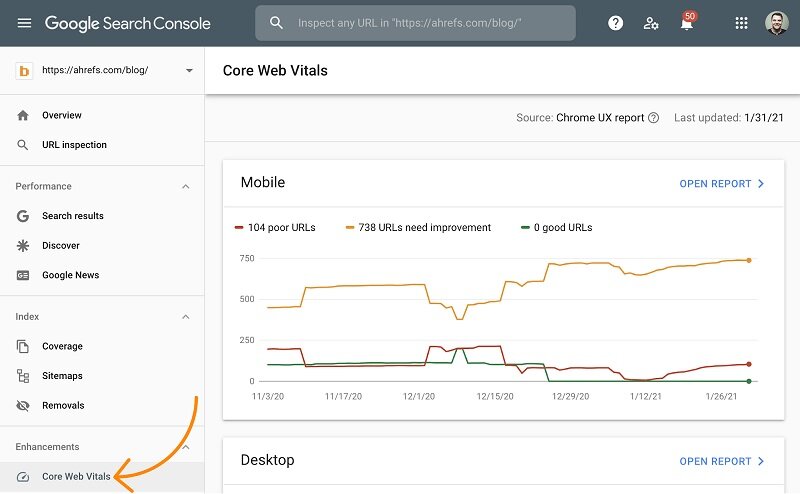Viewport: 800px width, 494px height.
Task: Click the Overview home icon
Action: click(23, 115)
